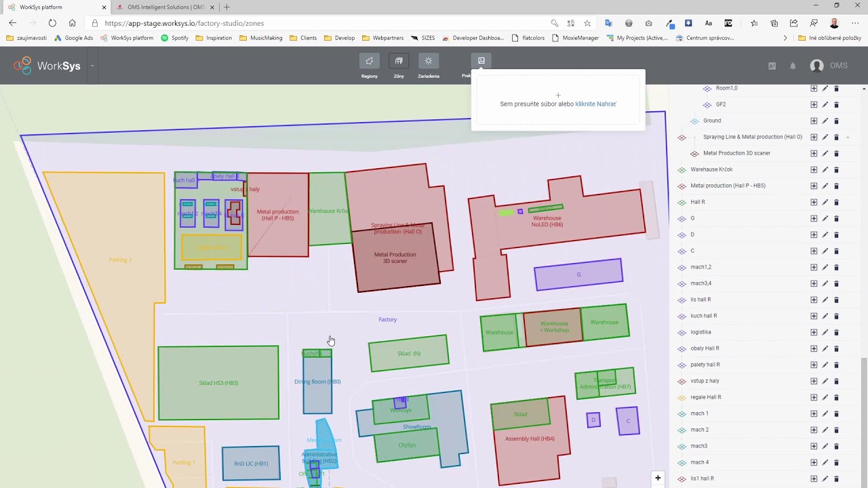Open the Regiony tool

click(369, 61)
